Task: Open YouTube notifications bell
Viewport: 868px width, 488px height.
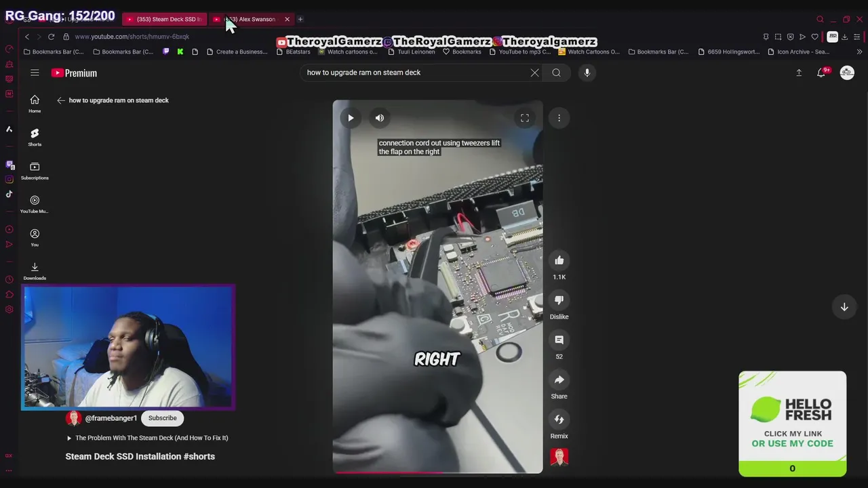Action: point(821,73)
